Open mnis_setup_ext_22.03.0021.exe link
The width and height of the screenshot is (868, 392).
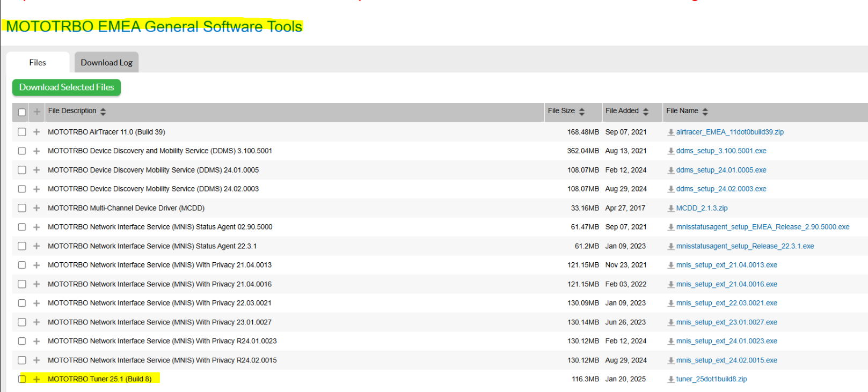726,304
